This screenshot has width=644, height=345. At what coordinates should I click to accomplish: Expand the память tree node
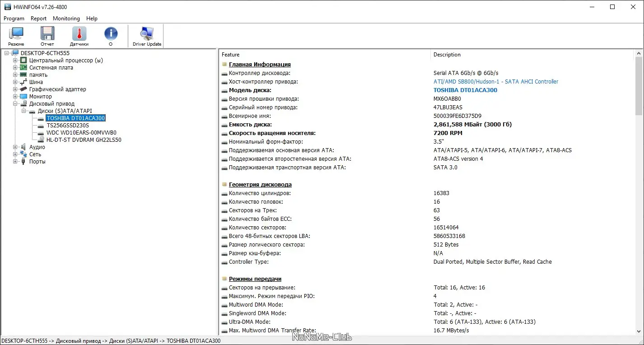click(15, 75)
